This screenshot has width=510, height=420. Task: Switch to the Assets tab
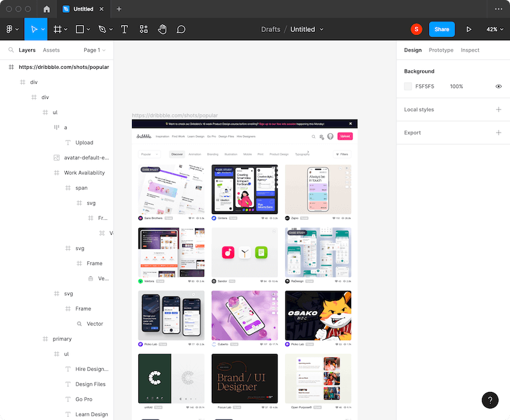point(51,50)
